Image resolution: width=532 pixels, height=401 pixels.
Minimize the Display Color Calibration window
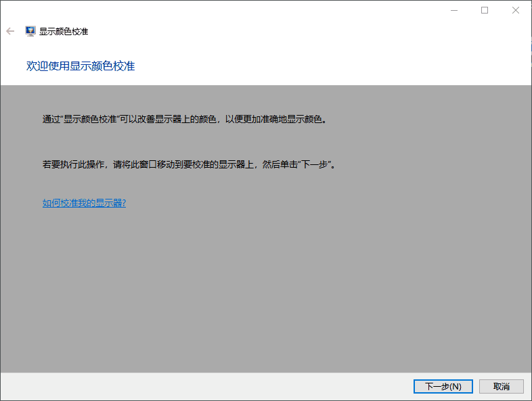pyautogui.click(x=453, y=10)
